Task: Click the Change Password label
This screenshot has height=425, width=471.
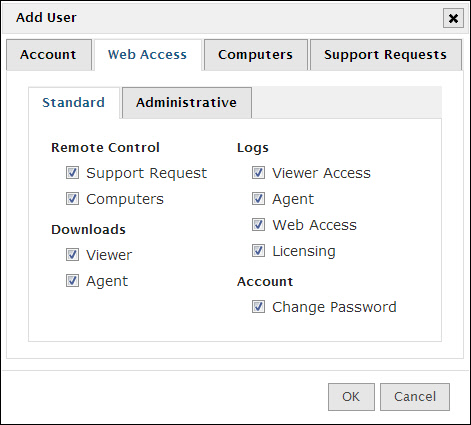Action: [334, 307]
